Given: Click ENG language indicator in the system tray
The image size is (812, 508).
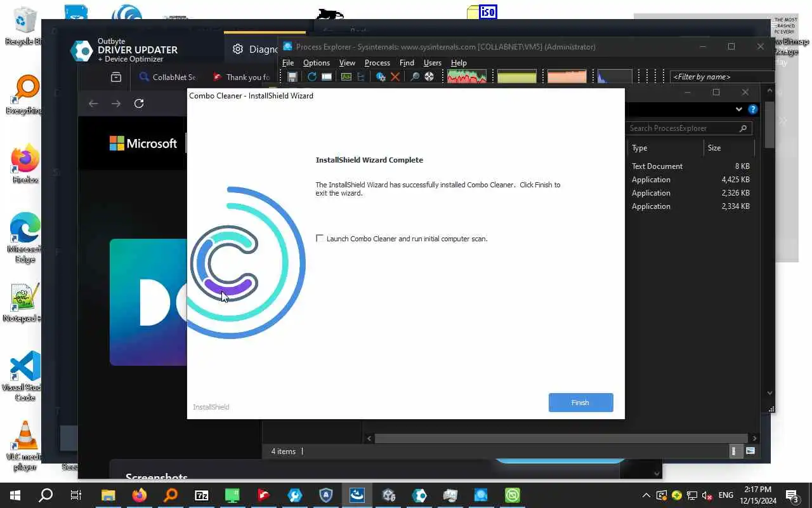Looking at the screenshot, I should point(726,495).
